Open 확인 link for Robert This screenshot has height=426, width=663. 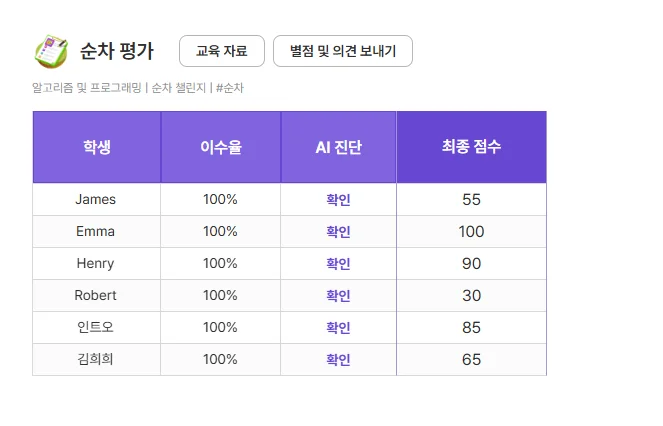pyautogui.click(x=338, y=296)
